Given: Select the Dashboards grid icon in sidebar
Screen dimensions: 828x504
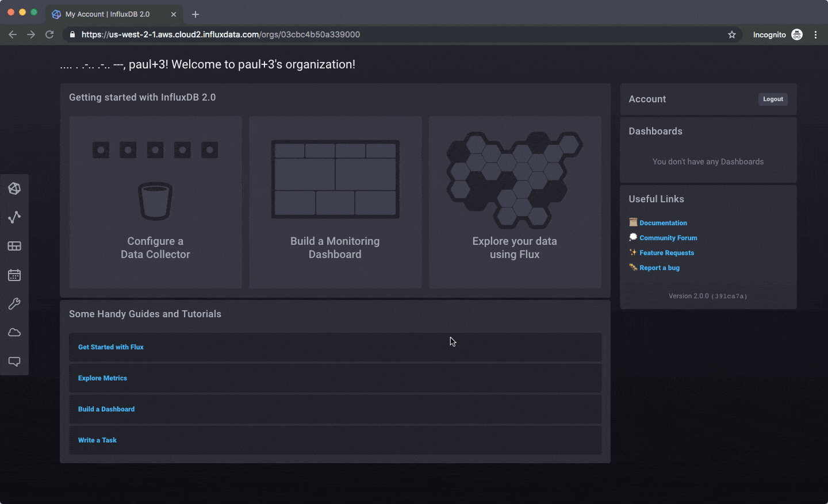Looking at the screenshot, I should point(14,246).
